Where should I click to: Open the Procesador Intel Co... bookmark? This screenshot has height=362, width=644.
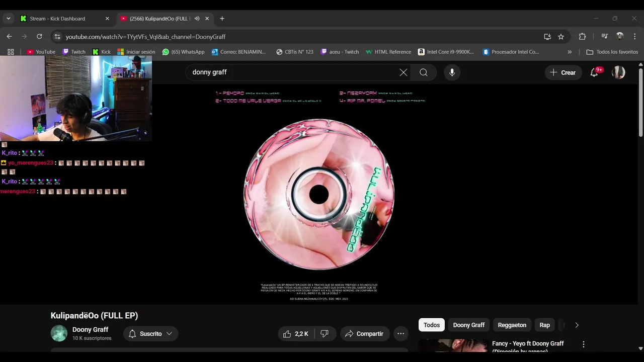pyautogui.click(x=511, y=52)
